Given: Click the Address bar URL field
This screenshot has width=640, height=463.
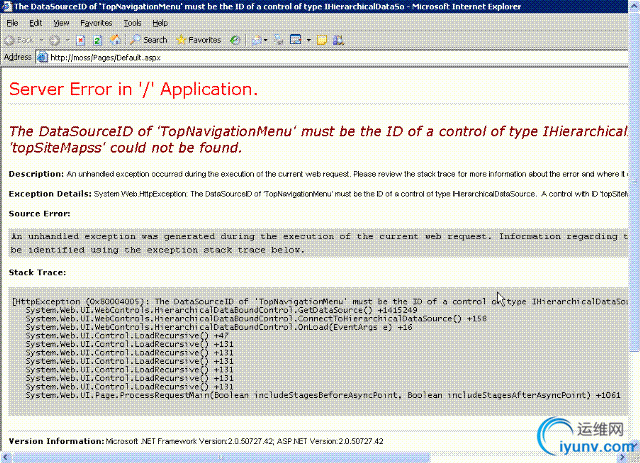Looking at the screenshot, I should [x=331, y=58].
